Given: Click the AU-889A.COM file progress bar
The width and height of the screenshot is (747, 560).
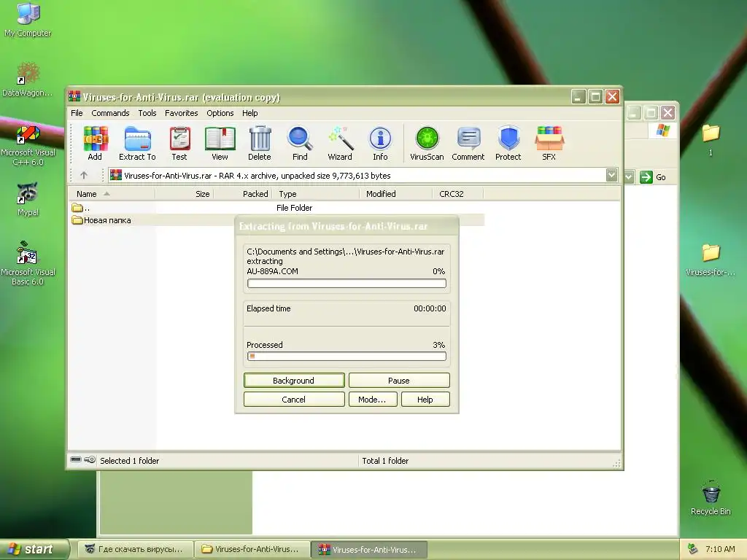Looking at the screenshot, I should coord(347,284).
